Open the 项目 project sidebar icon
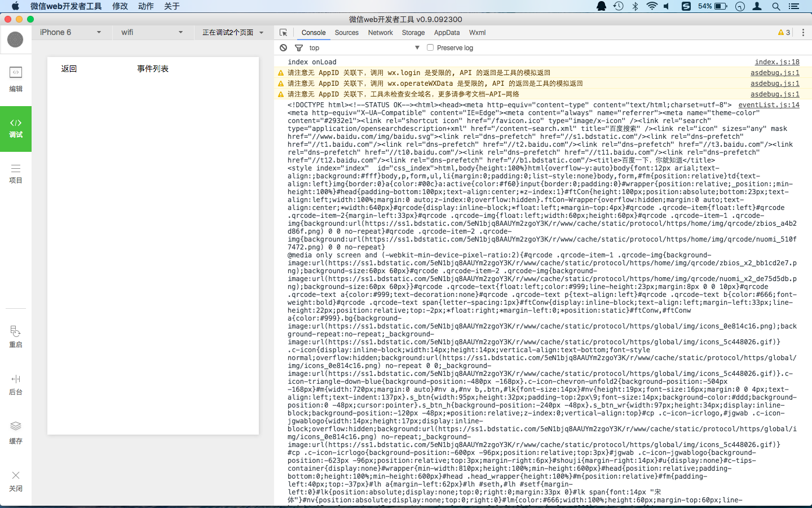 pos(16,174)
